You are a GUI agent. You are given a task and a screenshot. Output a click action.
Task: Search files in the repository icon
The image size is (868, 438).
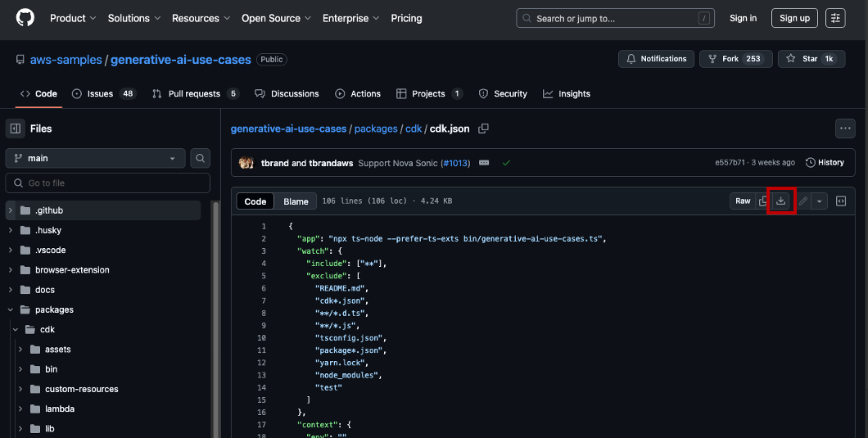(x=201, y=158)
